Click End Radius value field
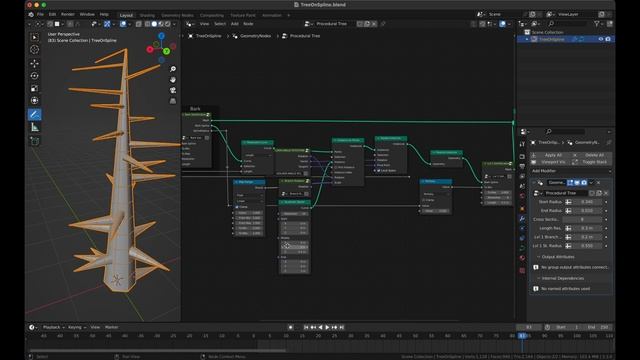The image size is (640, 360). 587,211
